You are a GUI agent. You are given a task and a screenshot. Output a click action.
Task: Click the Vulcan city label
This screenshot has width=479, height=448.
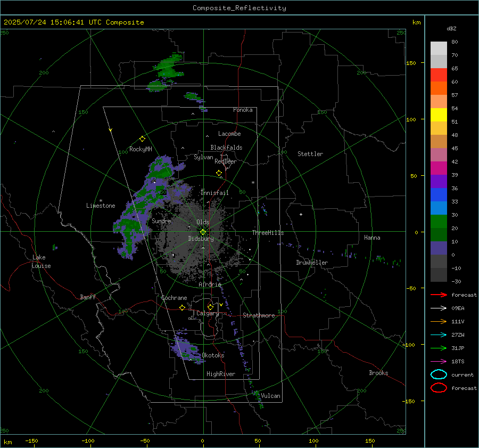point(270,396)
